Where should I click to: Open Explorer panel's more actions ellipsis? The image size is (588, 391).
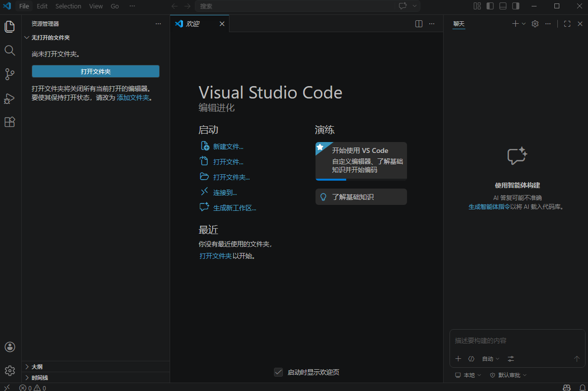coord(158,24)
